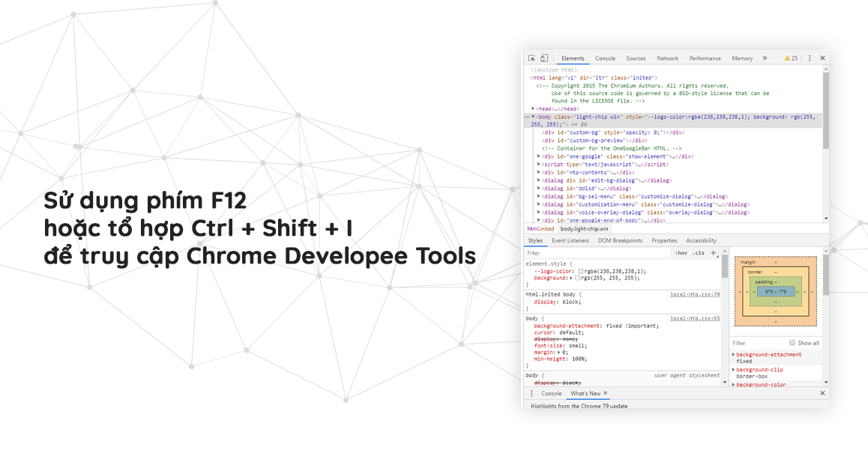
Task: Collapse the body element node
Action: tap(533, 117)
